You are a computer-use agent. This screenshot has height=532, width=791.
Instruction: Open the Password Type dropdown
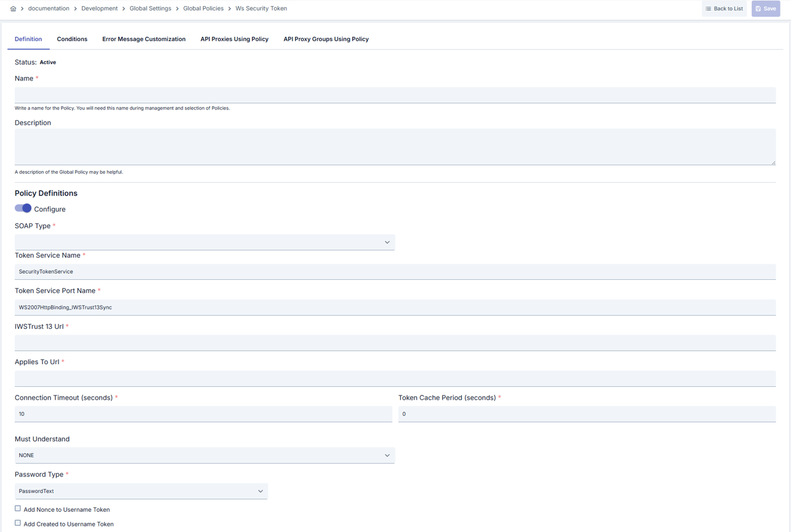click(141, 491)
